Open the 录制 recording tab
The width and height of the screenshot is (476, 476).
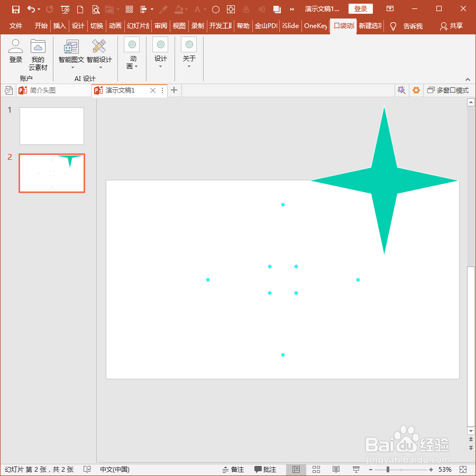tap(198, 26)
